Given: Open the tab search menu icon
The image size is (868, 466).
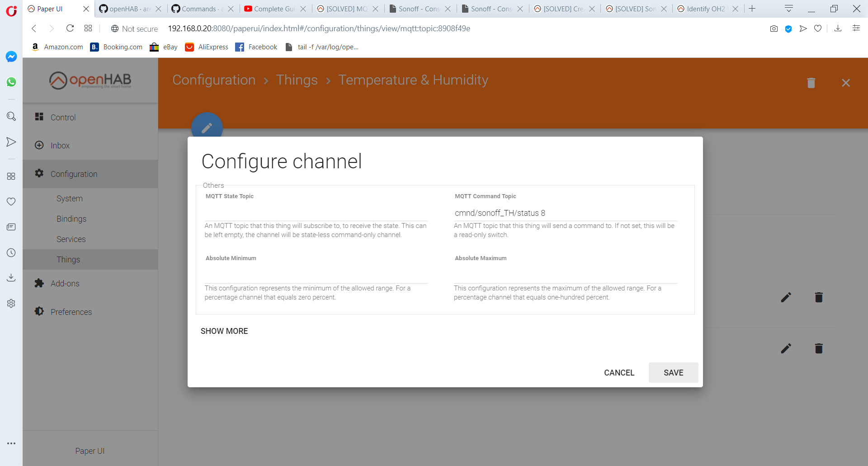Looking at the screenshot, I should point(789,9).
